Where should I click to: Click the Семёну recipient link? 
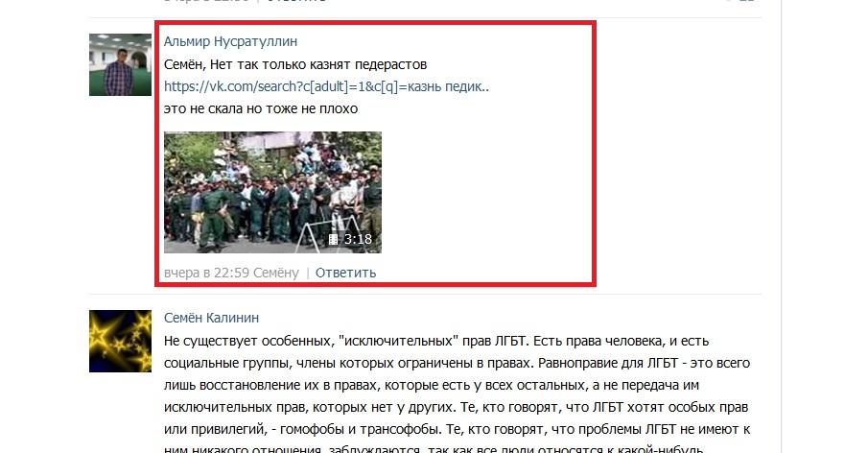275,273
